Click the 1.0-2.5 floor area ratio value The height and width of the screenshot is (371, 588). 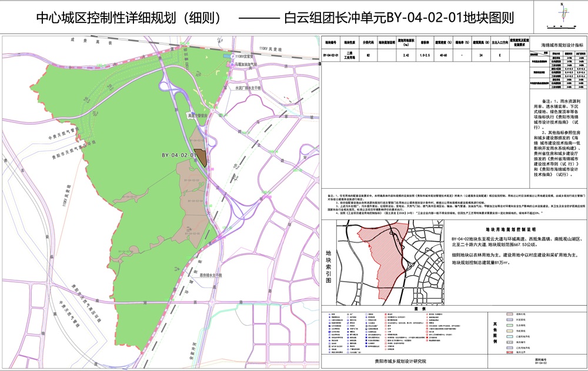coord(425,55)
